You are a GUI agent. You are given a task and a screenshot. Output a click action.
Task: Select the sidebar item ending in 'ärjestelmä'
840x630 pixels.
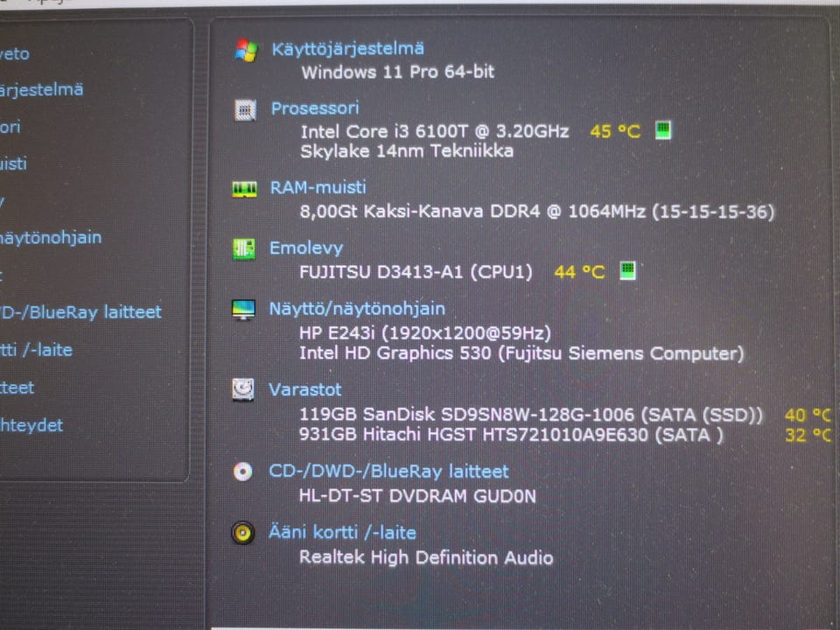click(x=42, y=89)
